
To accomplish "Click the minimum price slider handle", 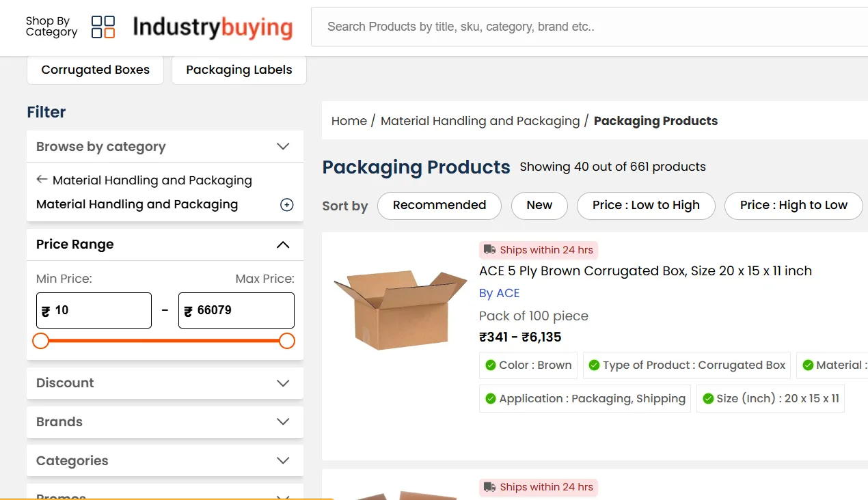I will [41, 341].
